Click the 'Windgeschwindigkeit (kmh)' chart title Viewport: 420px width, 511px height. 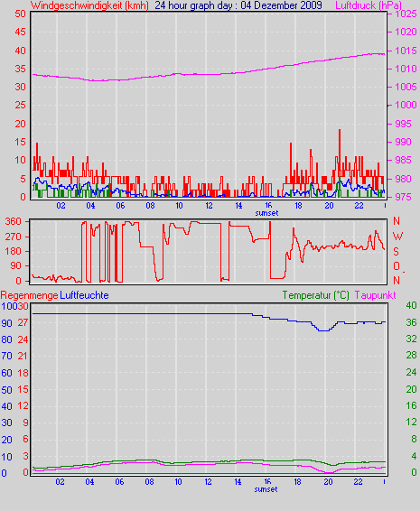[x=89, y=5]
